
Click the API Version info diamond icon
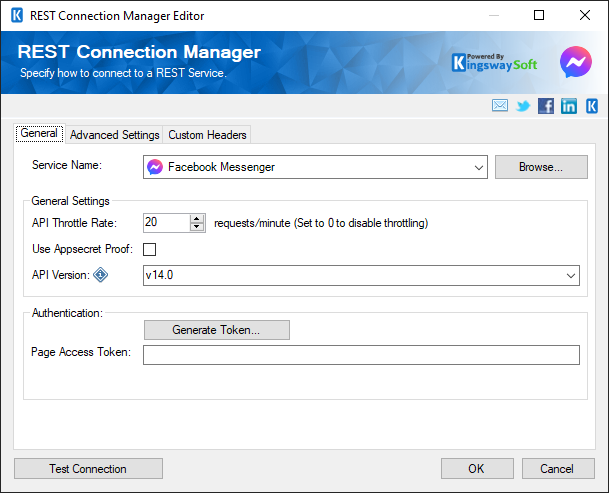(x=100, y=275)
